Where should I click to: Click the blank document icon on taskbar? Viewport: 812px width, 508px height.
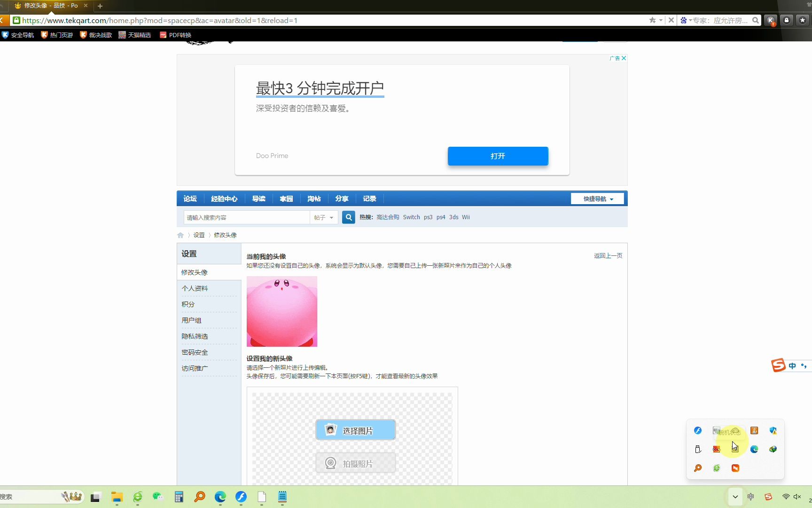pos(262,497)
